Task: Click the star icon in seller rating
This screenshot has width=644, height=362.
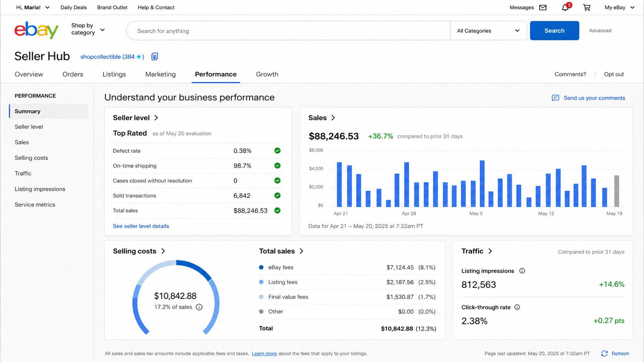Action: (x=139, y=57)
